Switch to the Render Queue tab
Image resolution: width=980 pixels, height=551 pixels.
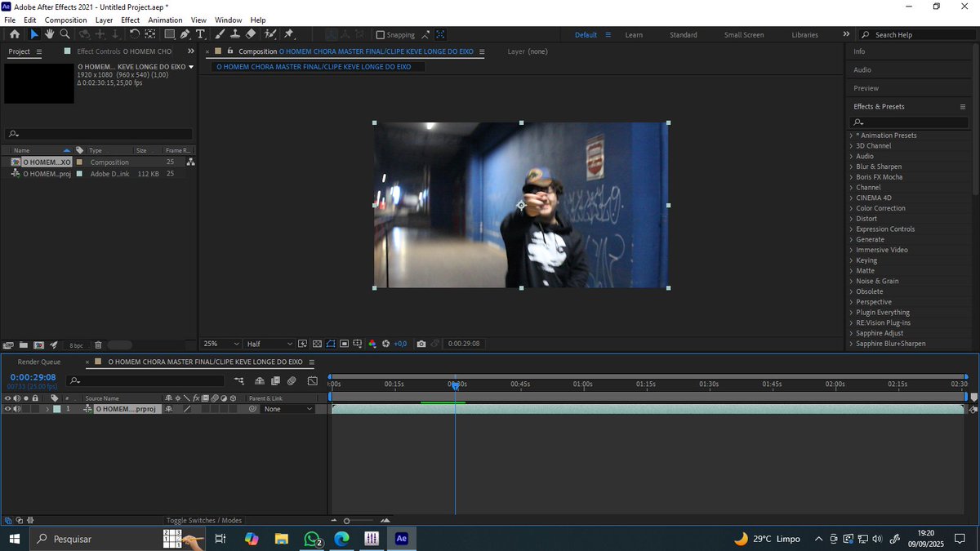pyautogui.click(x=39, y=362)
